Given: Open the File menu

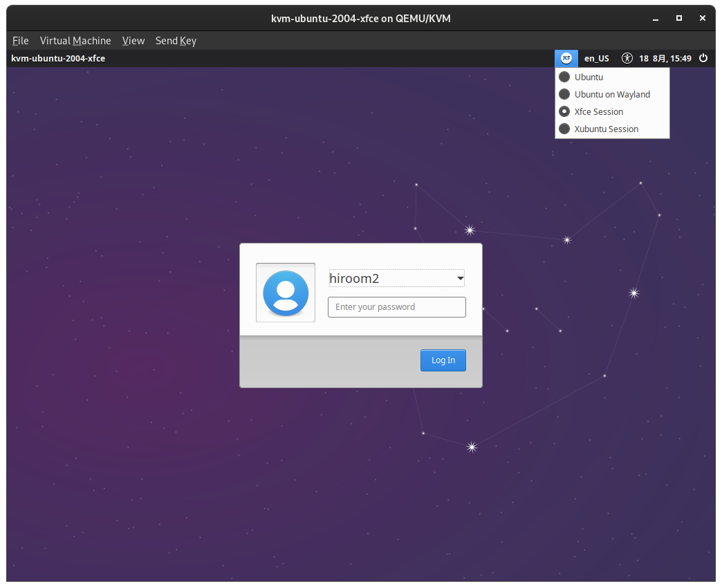Looking at the screenshot, I should point(20,41).
